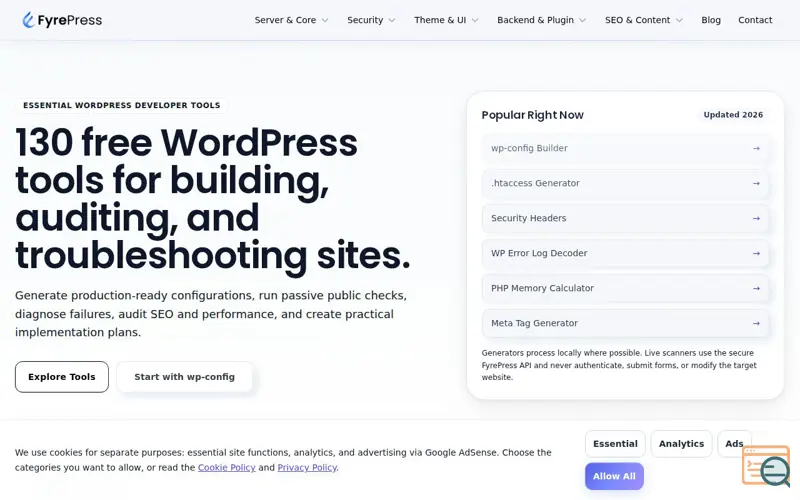Click arrow icon on .htaccess Generator row
Viewport: 800px width, 500px height.
pyautogui.click(x=756, y=183)
